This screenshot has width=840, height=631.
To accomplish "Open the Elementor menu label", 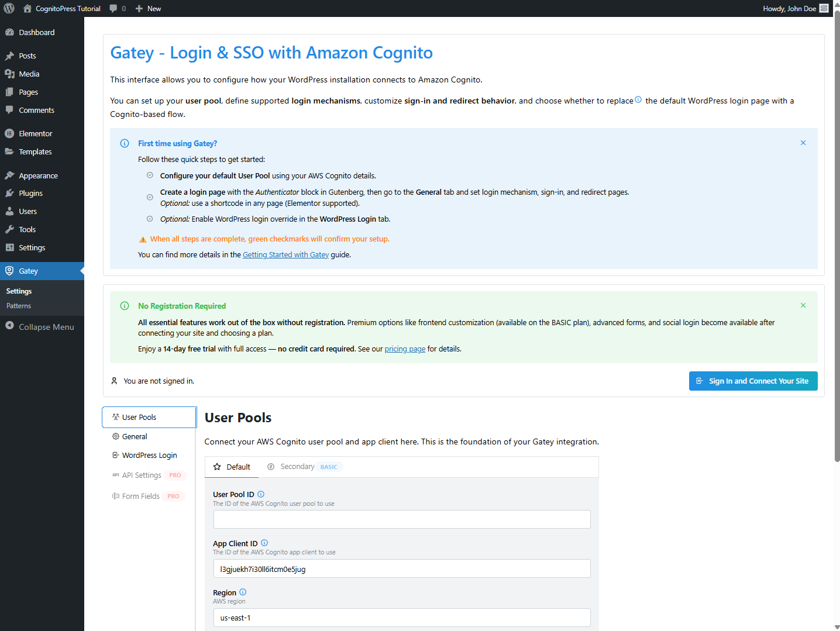I will tap(35, 134).
